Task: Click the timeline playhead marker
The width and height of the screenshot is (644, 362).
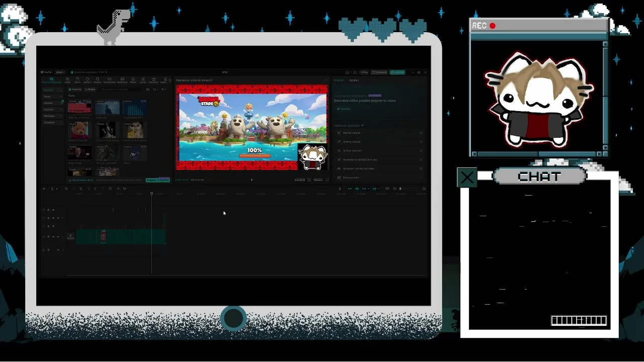Action: pos(151,194)
